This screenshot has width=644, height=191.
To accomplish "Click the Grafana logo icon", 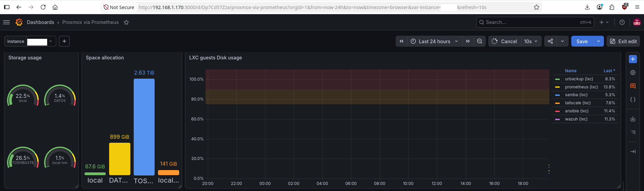I will point(19,22).
